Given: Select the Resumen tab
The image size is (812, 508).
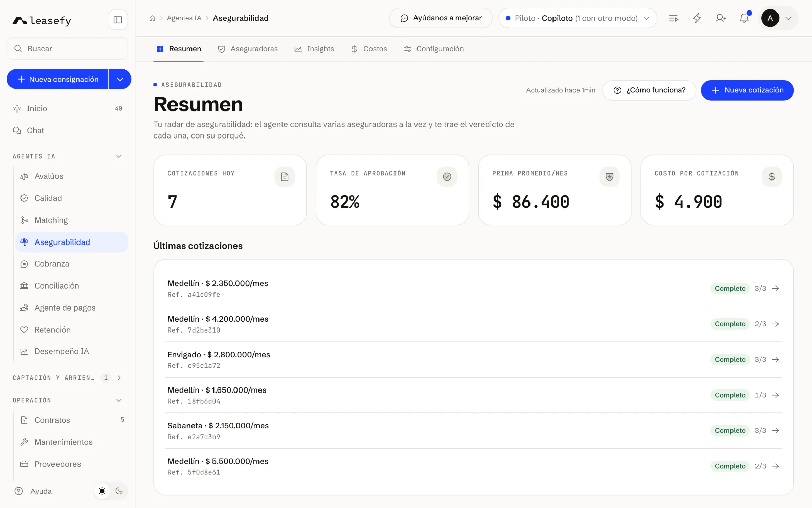Looking at the screenshot, I should click(x=179, y=49).
